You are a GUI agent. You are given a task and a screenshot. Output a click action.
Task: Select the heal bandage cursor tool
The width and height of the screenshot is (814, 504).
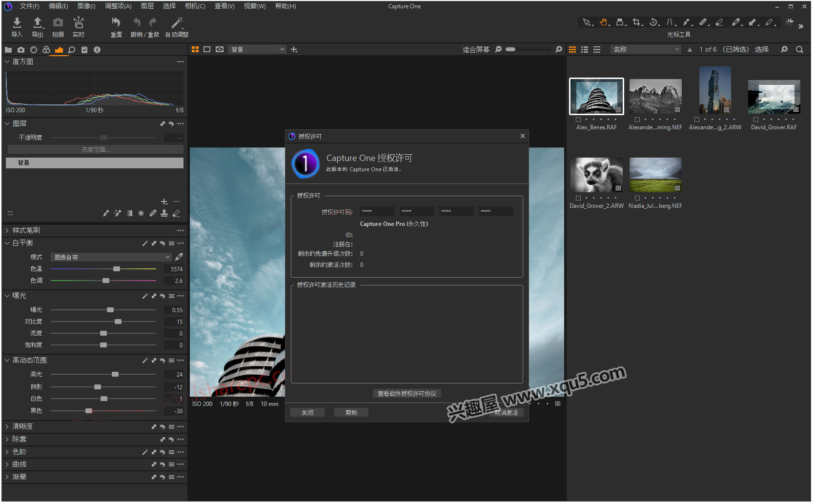(703, 22)
